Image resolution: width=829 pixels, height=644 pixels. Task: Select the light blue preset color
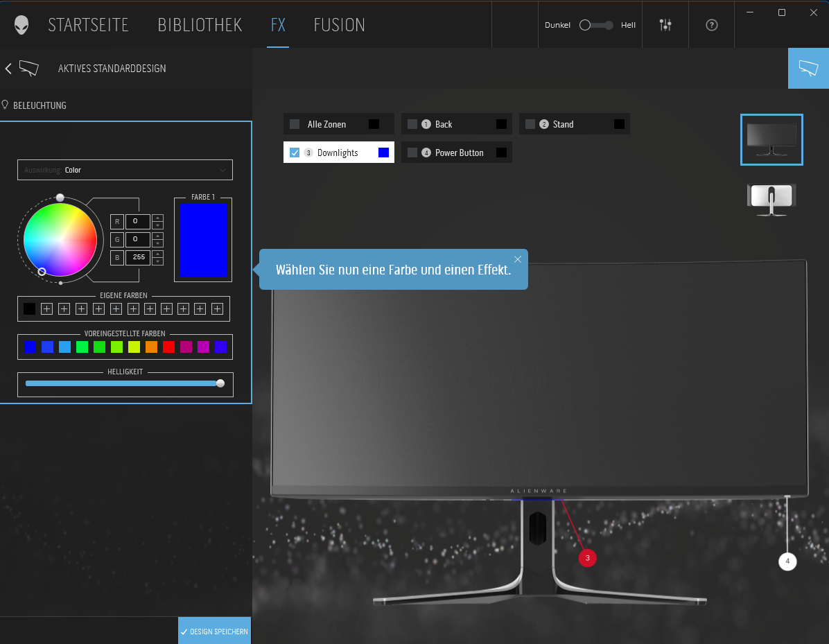tap(64, 347)
